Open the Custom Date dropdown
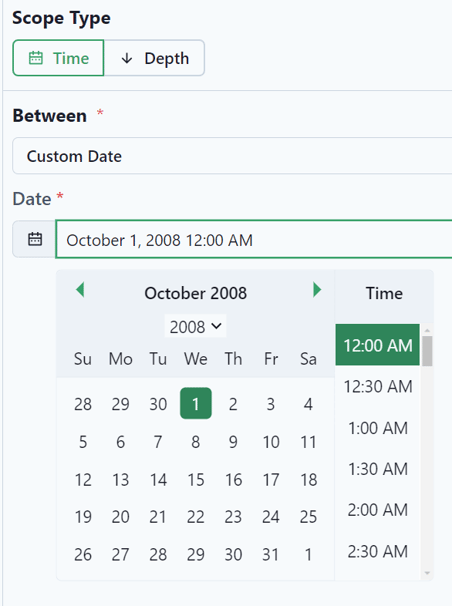 tap(232, 156)
